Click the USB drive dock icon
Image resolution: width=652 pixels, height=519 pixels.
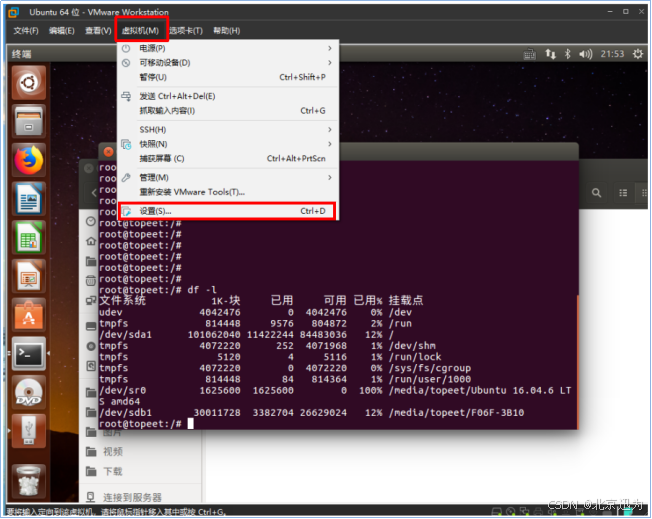coord(28,431)
